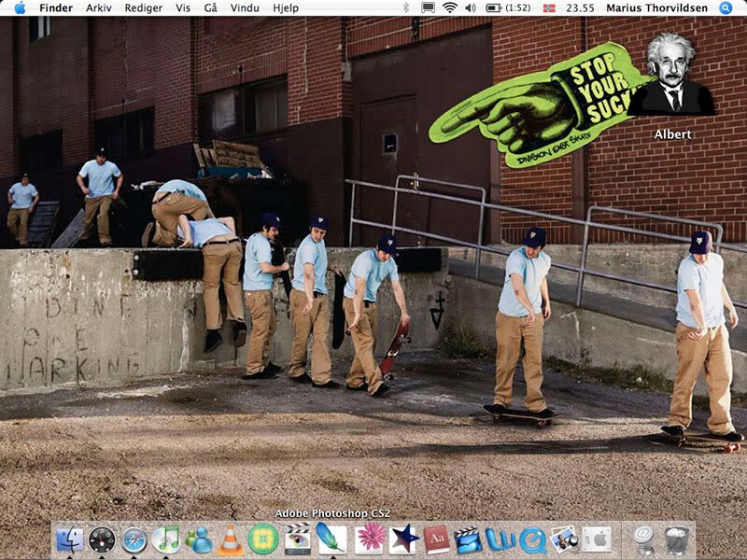Open the Norwegian flag input menu
This screenshot has height=560, width=747.
point(548,7)
